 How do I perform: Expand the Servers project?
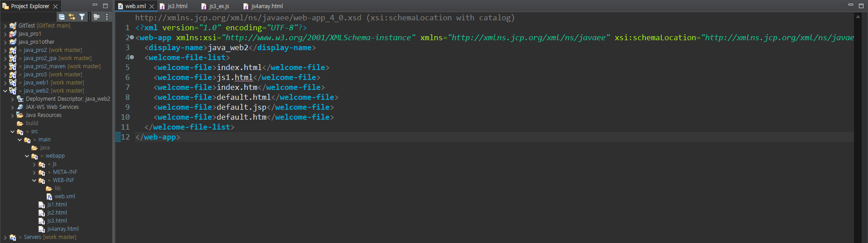pyautogui.click(x=5, y=237)
